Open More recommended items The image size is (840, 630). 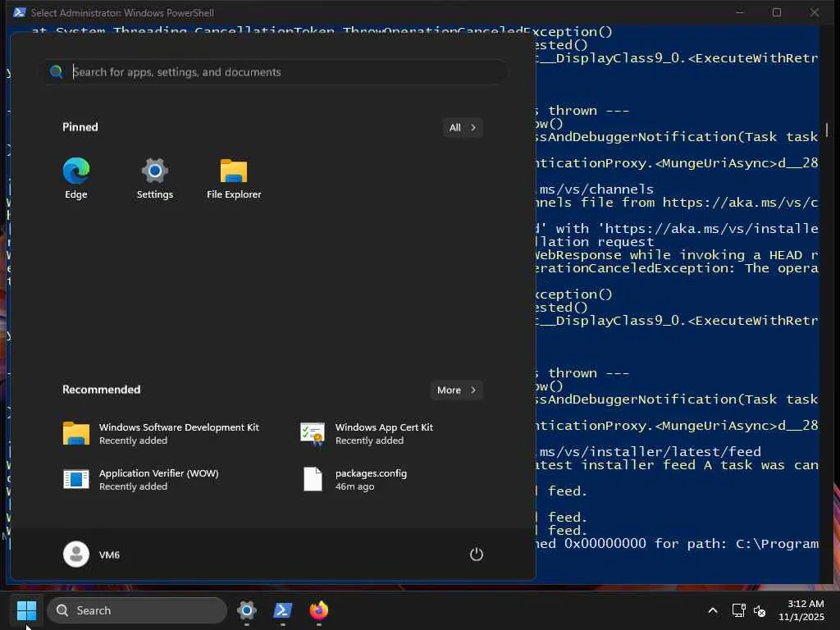click(x=456, y=390)
